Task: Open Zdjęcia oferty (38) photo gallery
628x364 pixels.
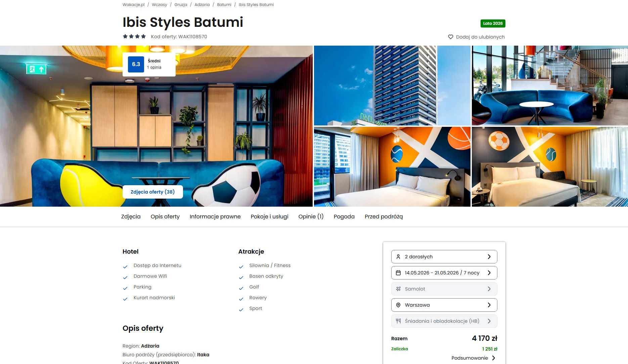Action: 152,192
